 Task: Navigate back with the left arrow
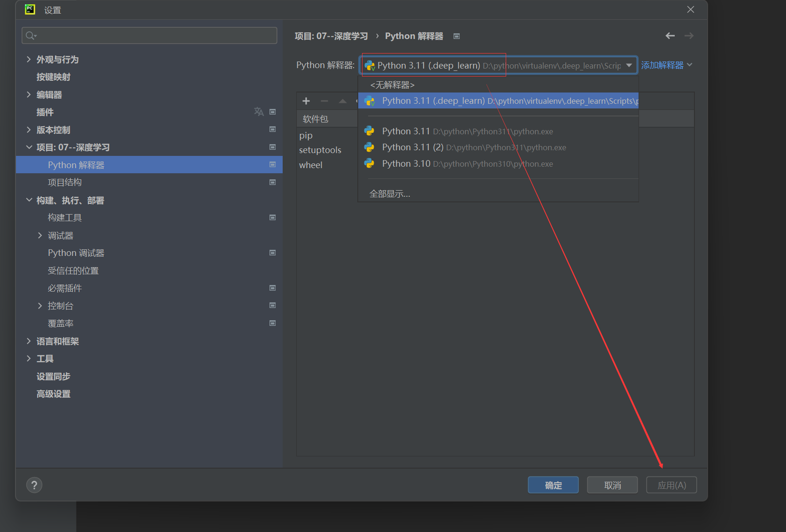tap(670, 36)
